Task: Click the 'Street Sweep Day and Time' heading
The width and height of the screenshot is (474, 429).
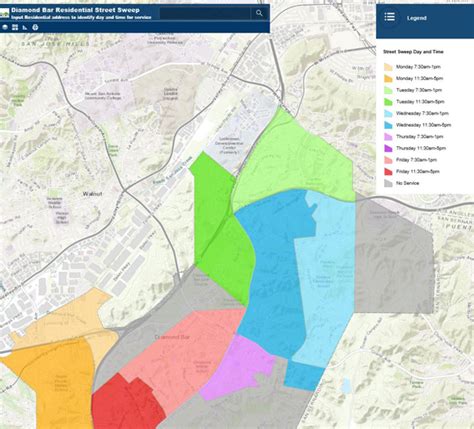Action: pyautogui.click(x=413, y=52)
